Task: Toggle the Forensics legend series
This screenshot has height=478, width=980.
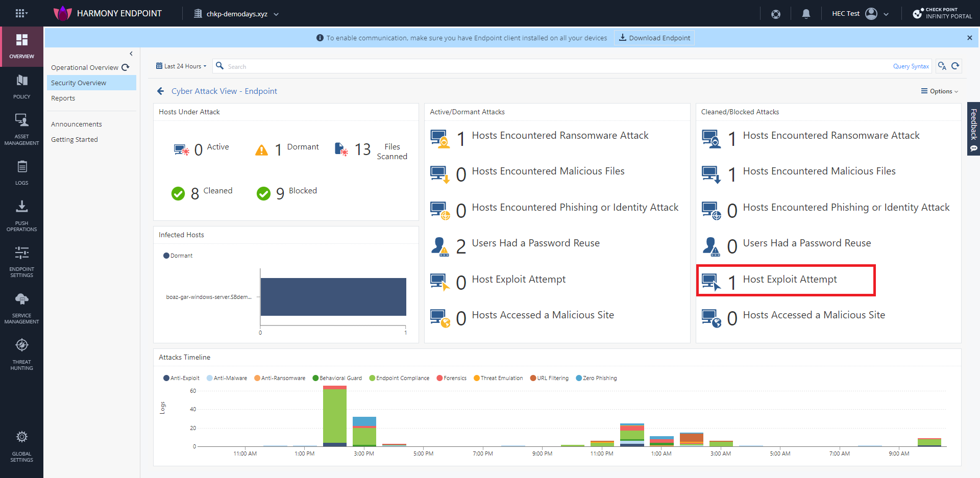Action: [x=452, y=378]
